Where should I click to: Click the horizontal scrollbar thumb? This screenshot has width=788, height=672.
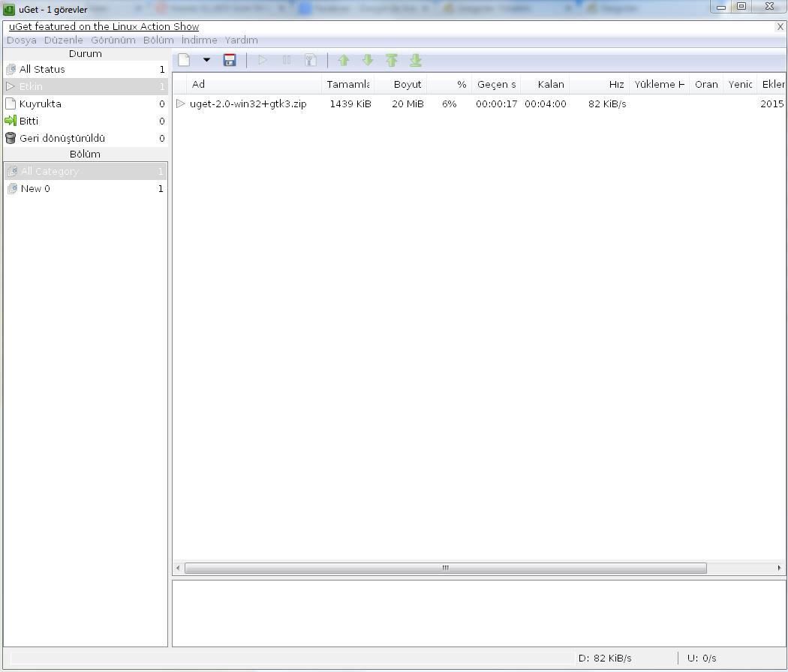[x=446, y=568]
